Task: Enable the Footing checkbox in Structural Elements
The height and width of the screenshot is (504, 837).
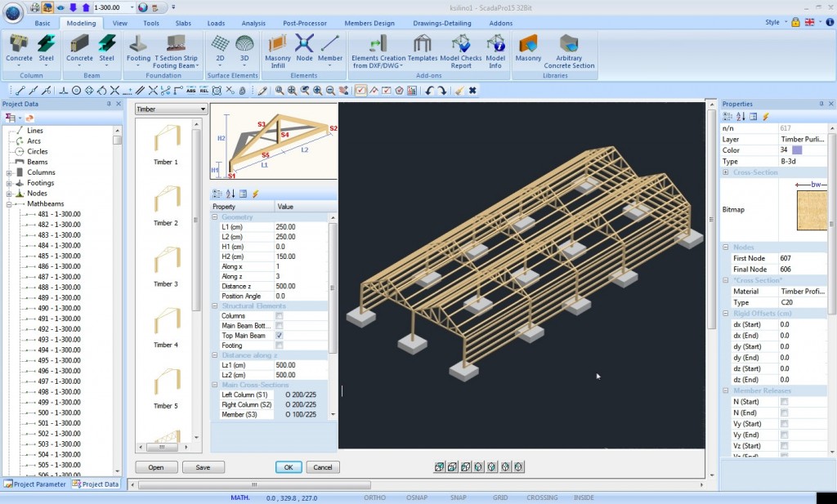Action: point(280,346)
